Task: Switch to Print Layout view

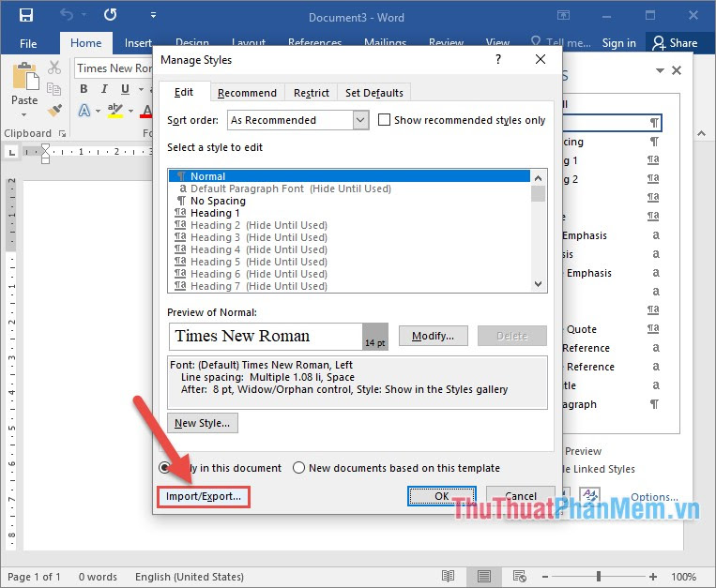Action: click(484, 577)
